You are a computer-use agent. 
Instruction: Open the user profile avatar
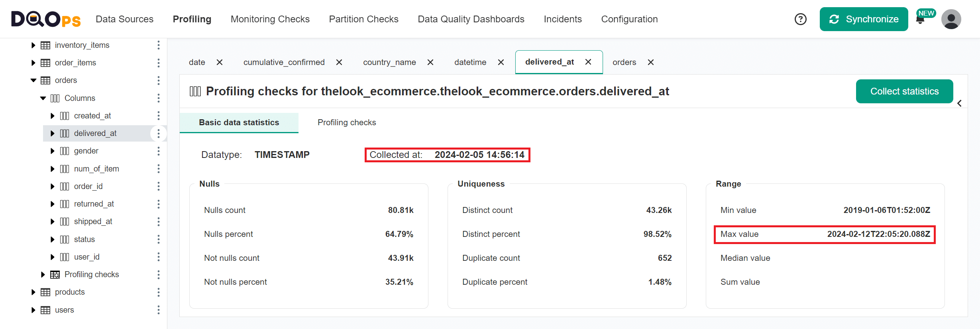click(x=951, y=19)
